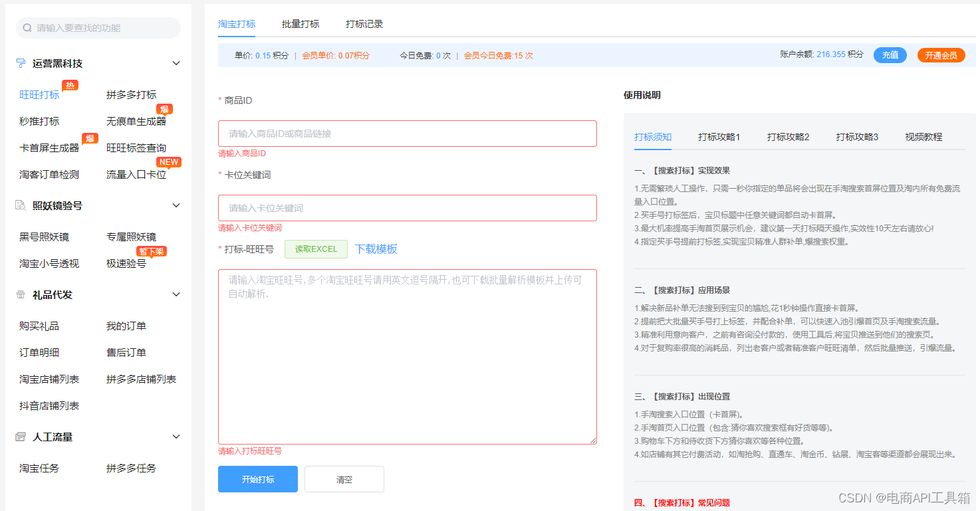Image resolution: width=980 pixels, height=511 pixels.
Task: Click the 照妖镜验号 section icon
Action: (x=21, y=205)
